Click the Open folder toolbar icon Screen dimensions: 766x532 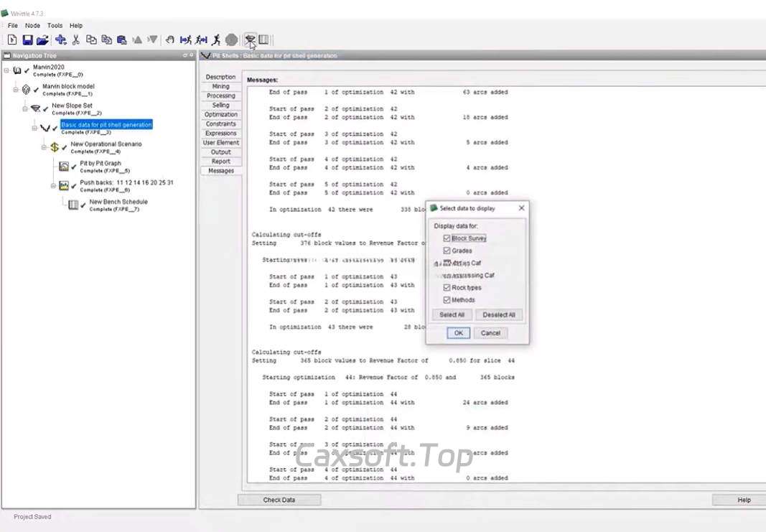(42, 40)
